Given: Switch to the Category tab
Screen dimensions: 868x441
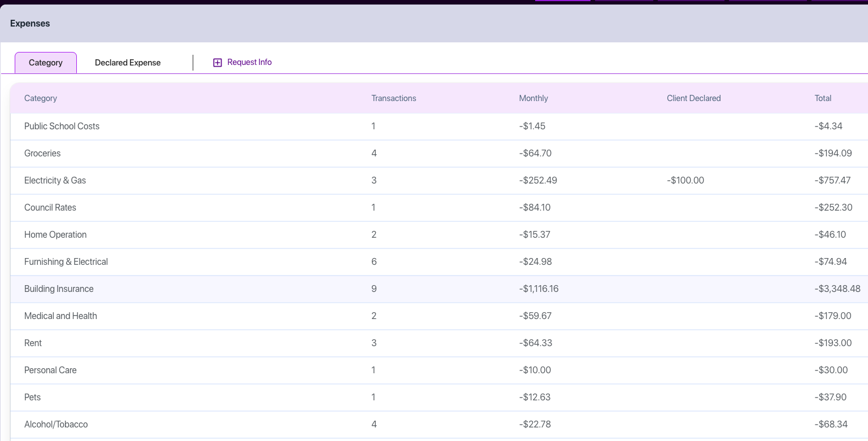Looking at the screenshot, I should coord(46,63).
